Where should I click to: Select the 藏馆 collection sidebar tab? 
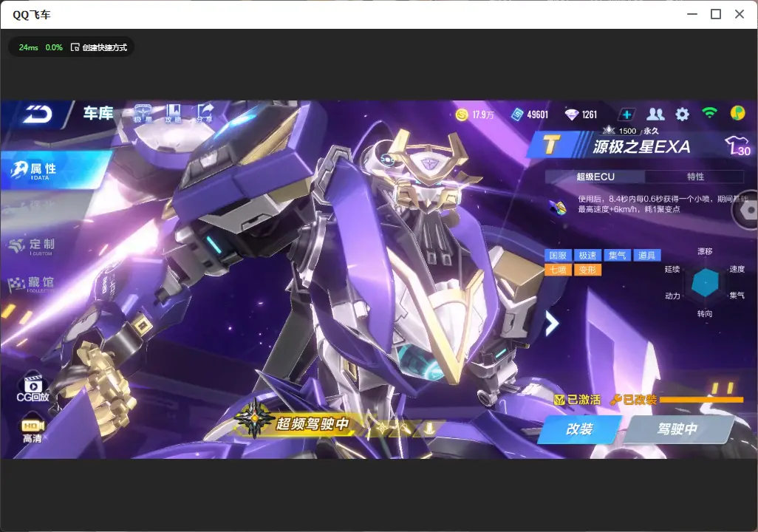point(32,284)
